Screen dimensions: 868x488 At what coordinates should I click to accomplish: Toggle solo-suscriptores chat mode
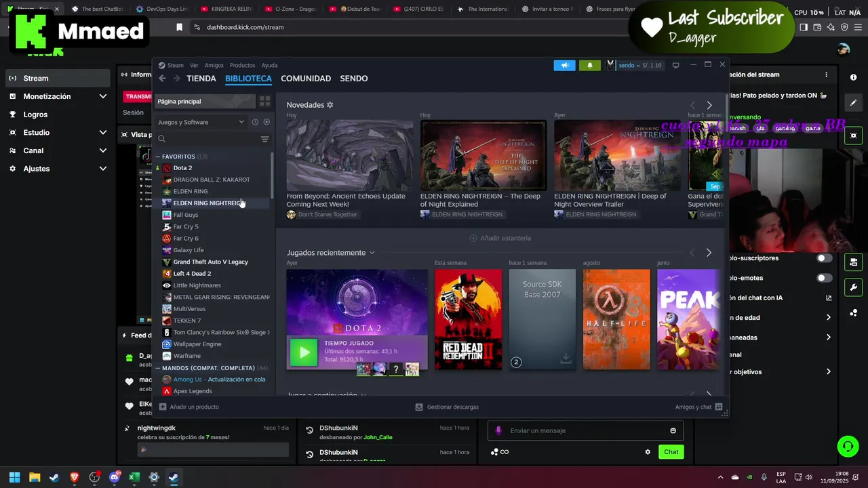824,258
